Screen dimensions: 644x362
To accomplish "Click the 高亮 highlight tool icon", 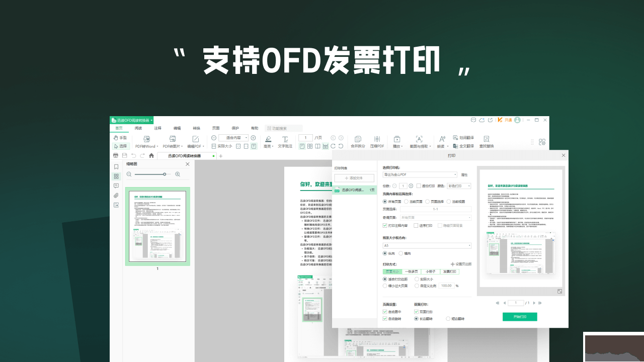I will point(268,139).
